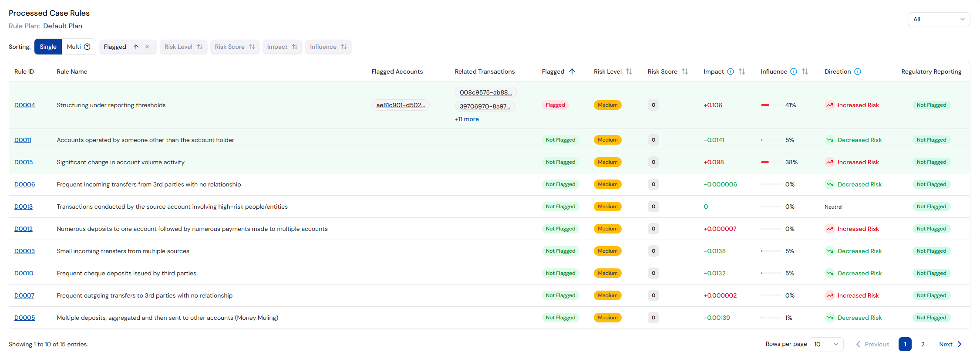Screen dimensions: 980x359
Task: Open the Impact column info icon
Action: coord(731,71)
